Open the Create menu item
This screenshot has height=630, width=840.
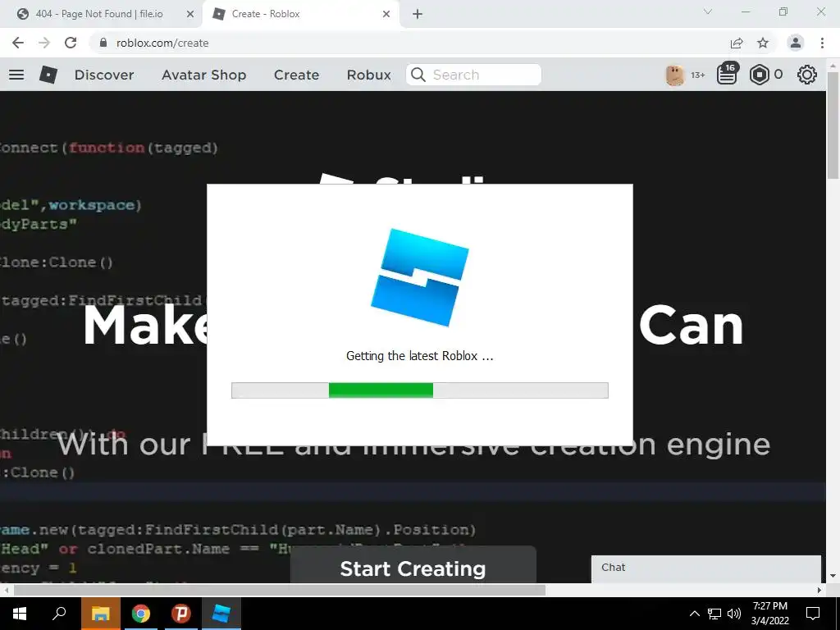[296, 75]
